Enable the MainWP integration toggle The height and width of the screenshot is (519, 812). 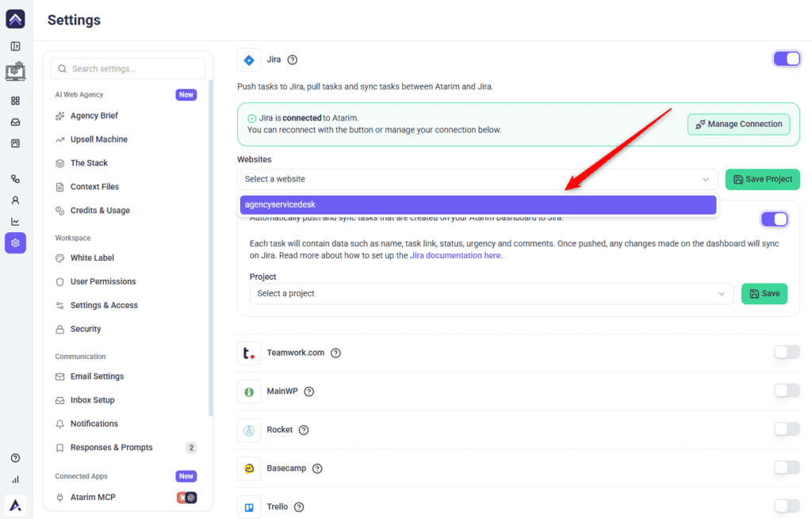coord(787,391)
